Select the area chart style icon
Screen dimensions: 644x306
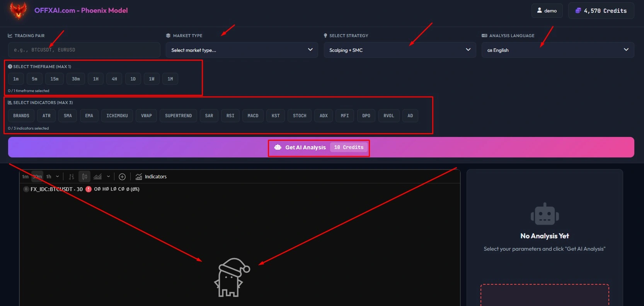click(97, 177)
